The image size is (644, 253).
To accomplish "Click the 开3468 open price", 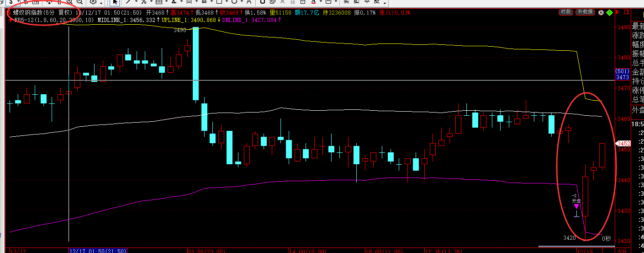I will tap(155, 12).
